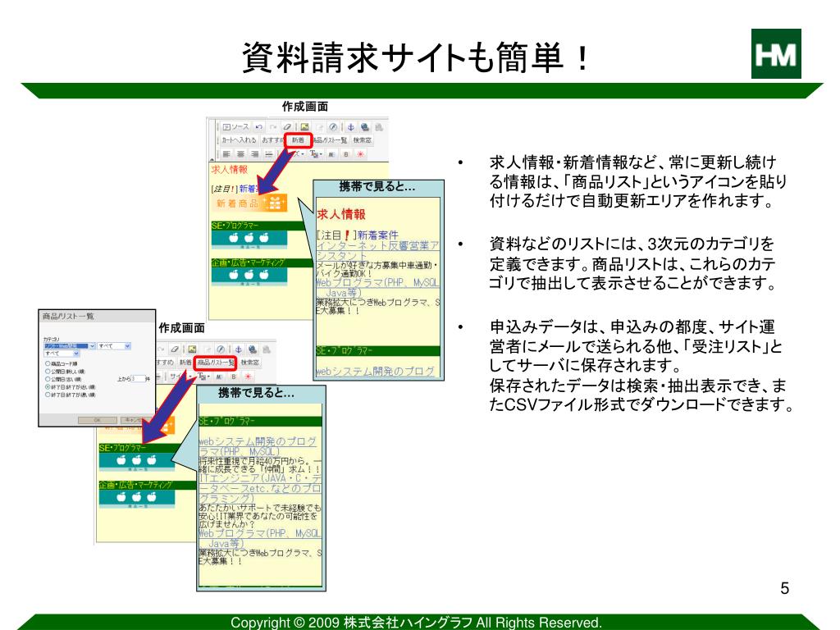Screen dimensions: 840x630
Task: Open second すべて dropdown beside highlighted category
Action: click(113, 346)
